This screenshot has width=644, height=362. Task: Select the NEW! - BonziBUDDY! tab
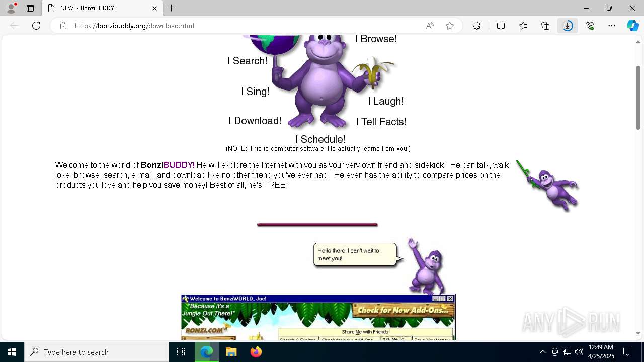tap(102, 8)
